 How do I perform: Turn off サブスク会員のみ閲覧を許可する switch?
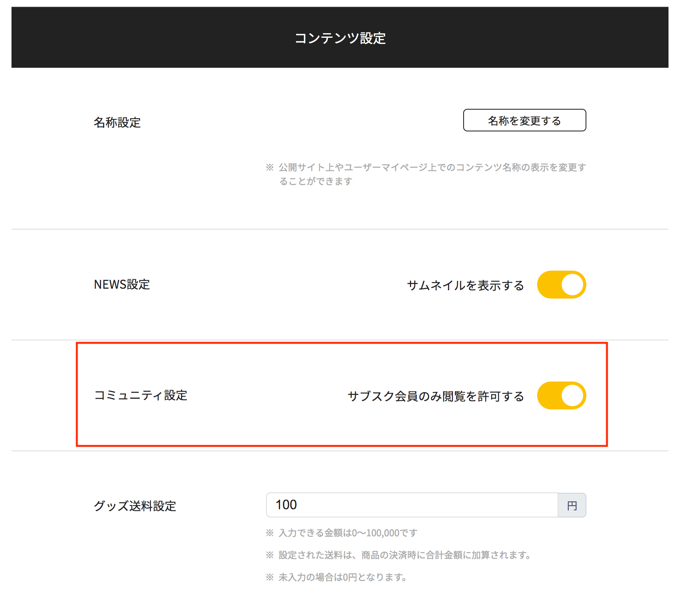(x=561, y=395)
